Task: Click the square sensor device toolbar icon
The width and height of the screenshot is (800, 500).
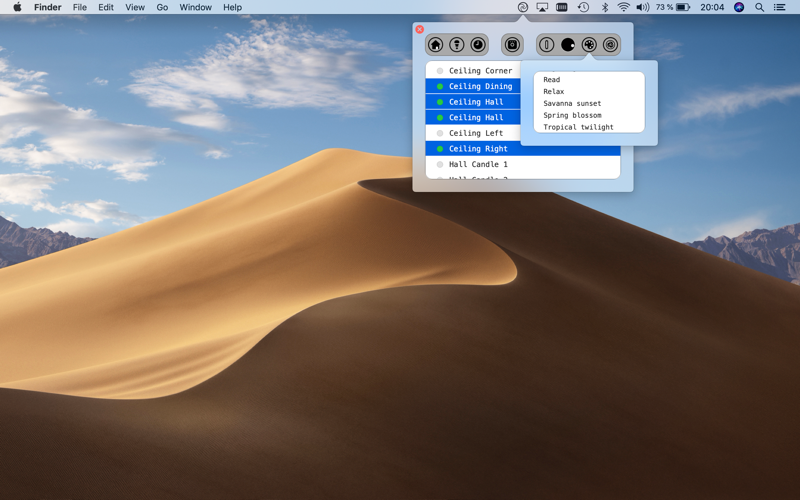Action: click(512, 45)
